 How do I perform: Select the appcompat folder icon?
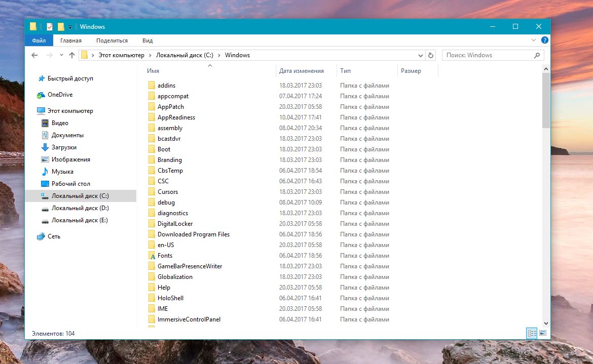click(x=152, y=96)
